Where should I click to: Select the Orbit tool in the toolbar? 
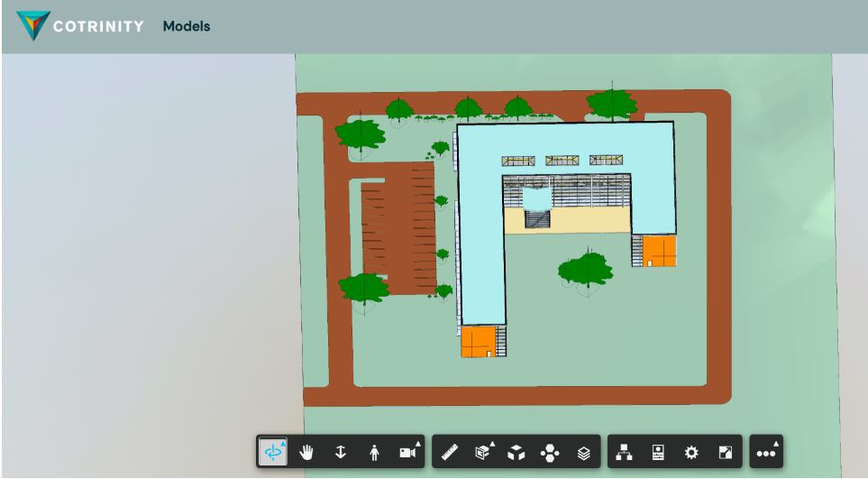(x=274, y=452)
